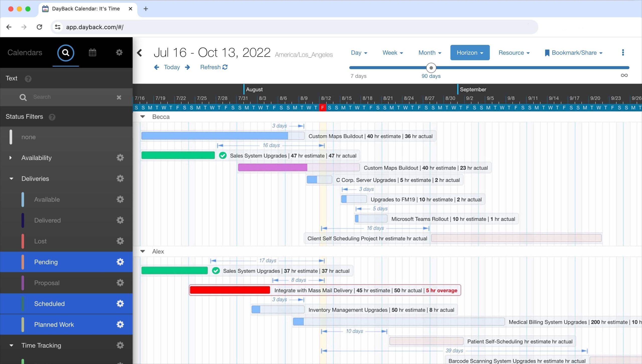
Task: Click the Today link
Action: click(172, 67)
